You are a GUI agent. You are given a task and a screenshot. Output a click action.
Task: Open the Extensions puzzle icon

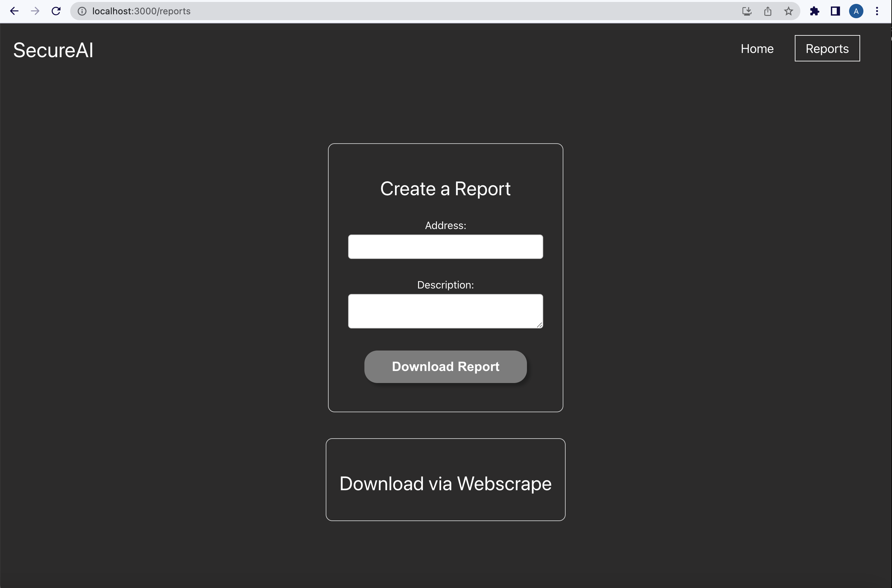(x=814, y=11)
